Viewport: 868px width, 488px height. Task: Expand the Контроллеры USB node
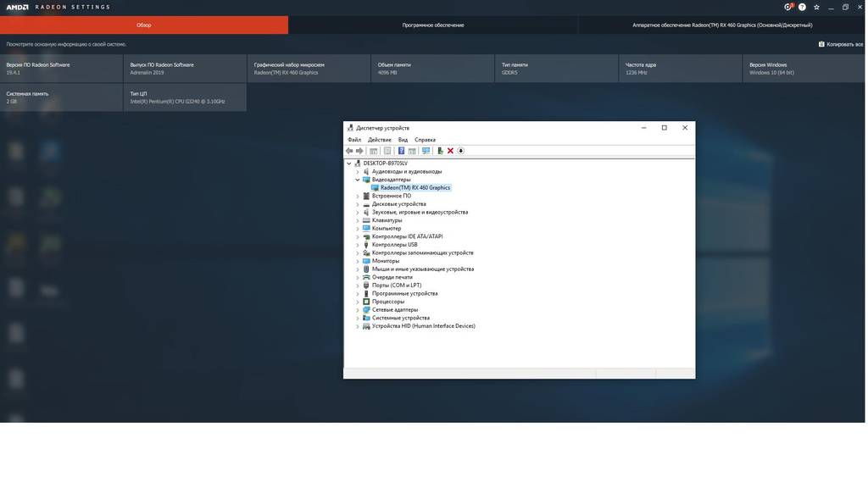(358, 245)
